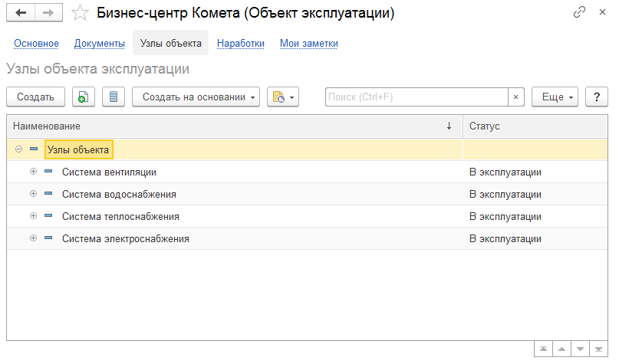Open the Мои заметки section
The height and width of the screenshot is (364, 619).
tap(308, 44)
